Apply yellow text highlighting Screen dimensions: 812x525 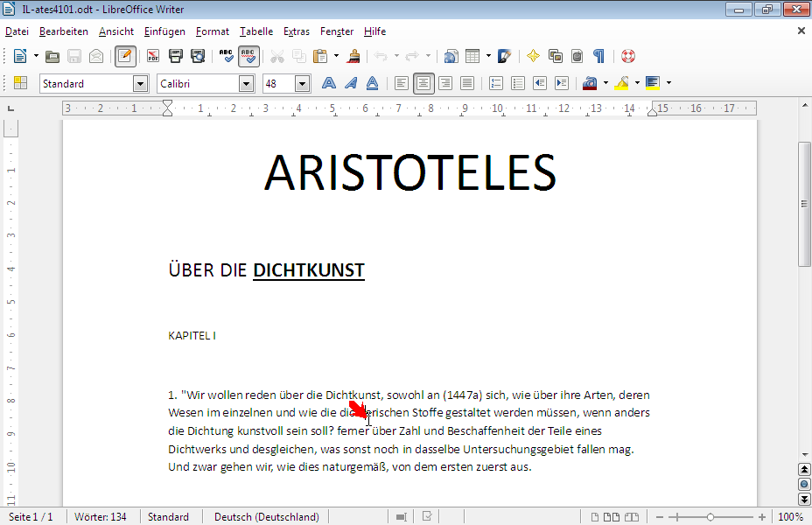[621, 83]
